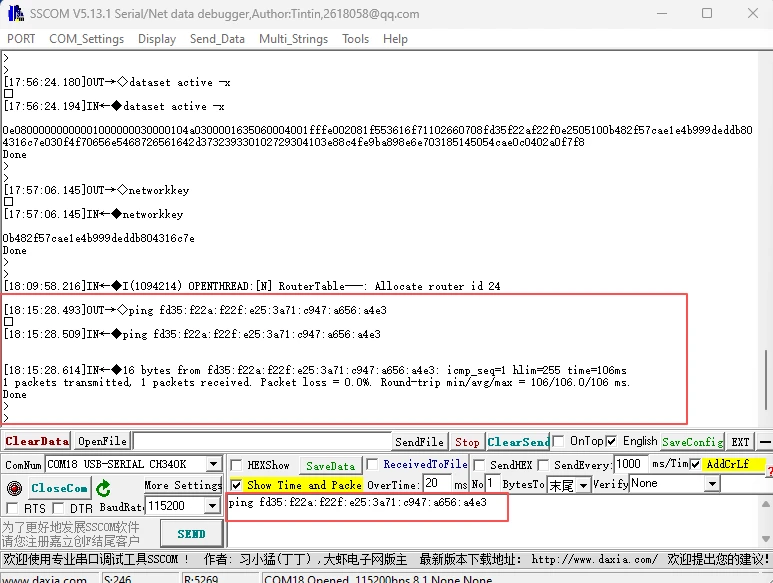This screenshot has width=773, height=583.
Task: Open the ComNum port dropdown
Action: click(213, 465)
